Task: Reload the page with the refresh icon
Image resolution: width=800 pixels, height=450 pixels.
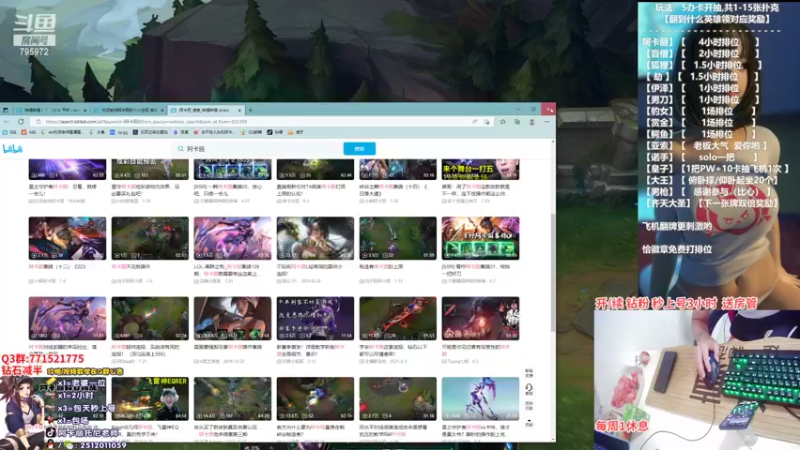Action: (21, 122)
